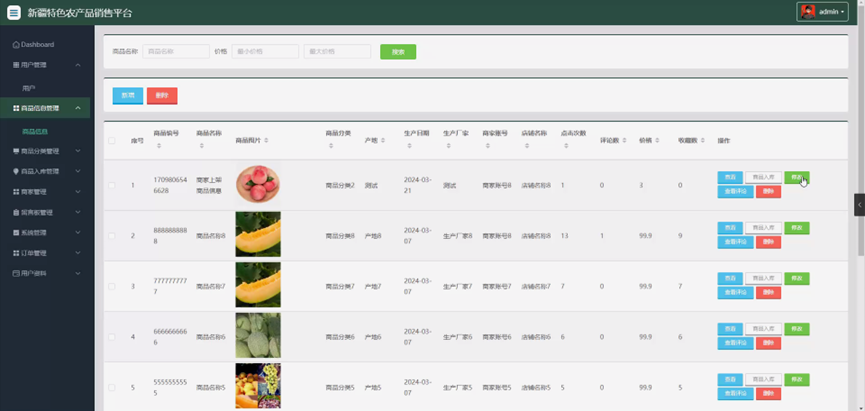Click the Dashboard home icon
The image size is (865, 411).
point(16,45)
